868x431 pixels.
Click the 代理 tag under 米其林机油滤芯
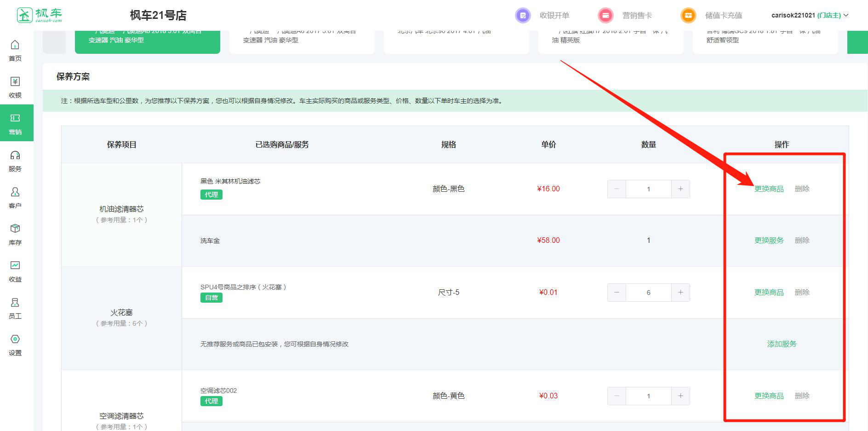(211, 195)
